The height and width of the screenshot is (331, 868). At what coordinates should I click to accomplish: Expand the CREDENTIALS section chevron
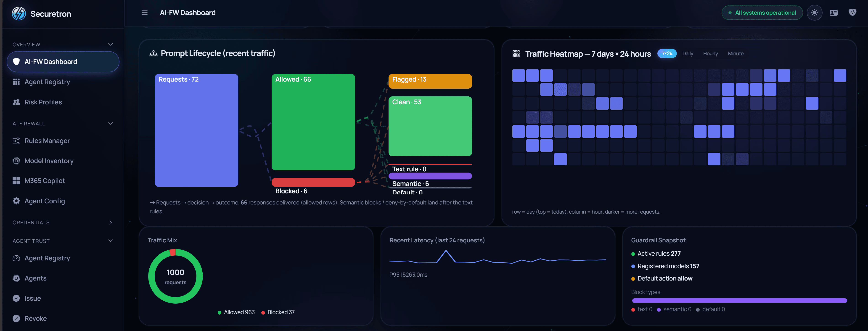111,222
